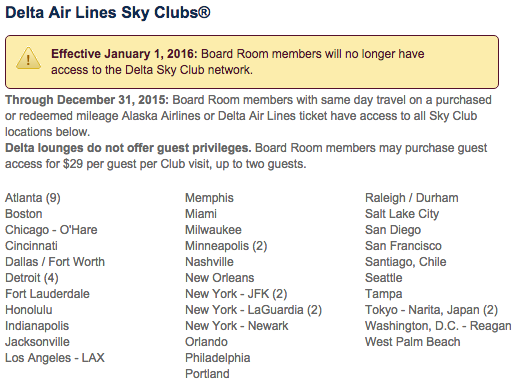Click the Seattle location
Screen dimensions: 519x389
(384, 278)
